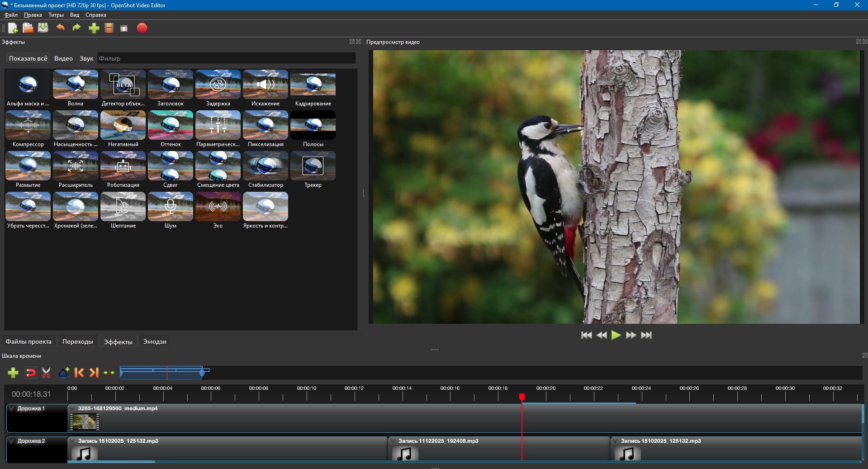Click the red Export Video record button
The width and height of the screenshot is (868, 469).
142,28
